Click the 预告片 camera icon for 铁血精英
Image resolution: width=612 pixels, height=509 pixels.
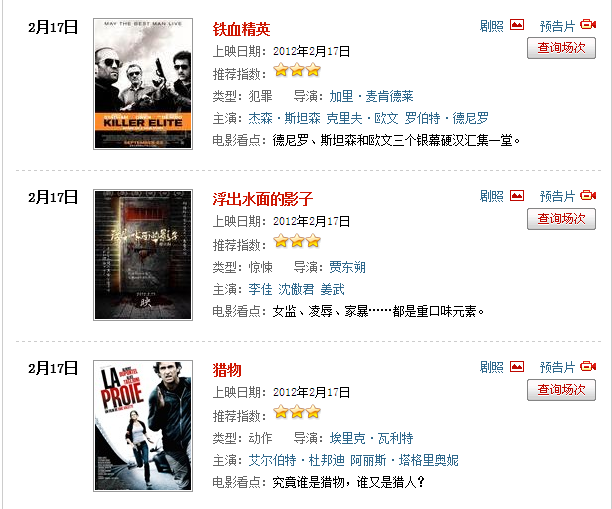pos(588,25)
